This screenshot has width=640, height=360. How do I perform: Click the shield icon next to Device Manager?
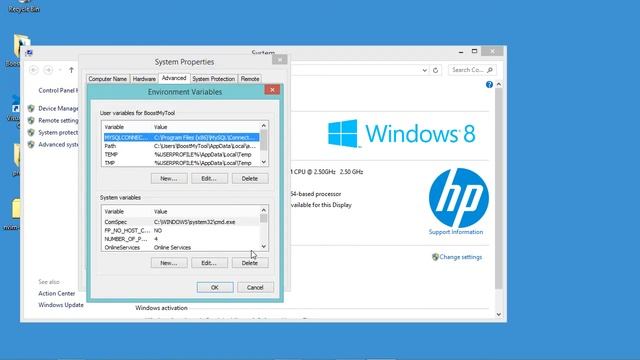(x=31, y=108)
